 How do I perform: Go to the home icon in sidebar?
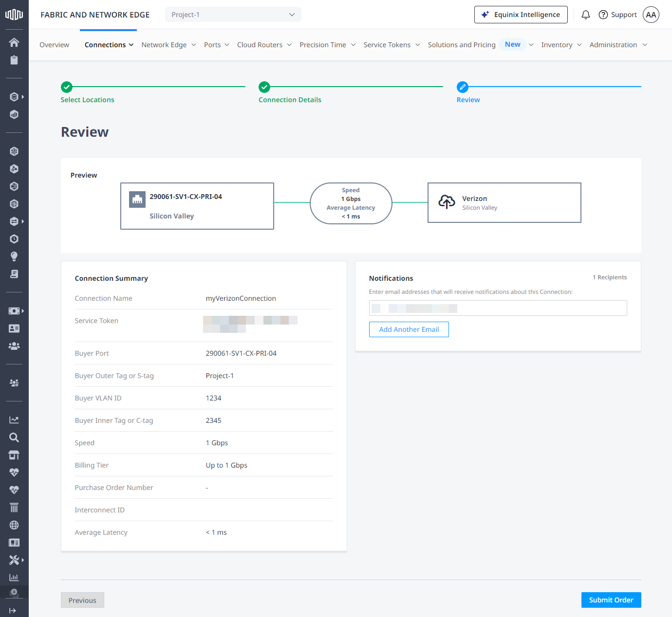point(14,42)
